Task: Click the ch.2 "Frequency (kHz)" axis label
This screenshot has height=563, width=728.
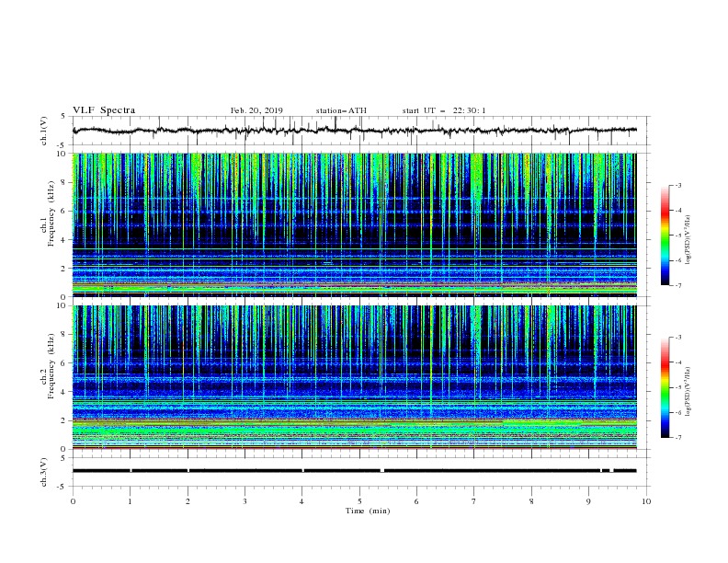Action: [51, 366]
